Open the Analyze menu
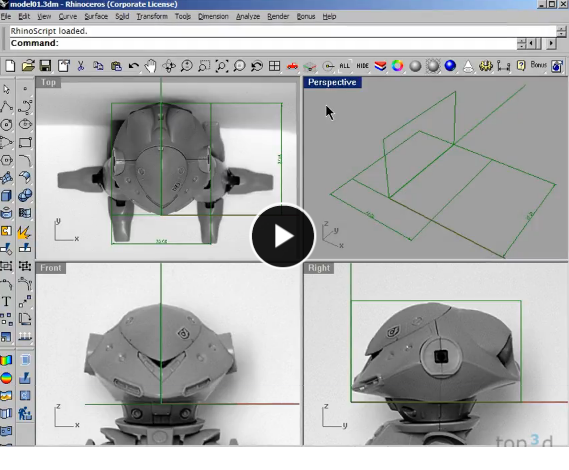The width and height of the screenshot is (569, 470). point(248,16)
